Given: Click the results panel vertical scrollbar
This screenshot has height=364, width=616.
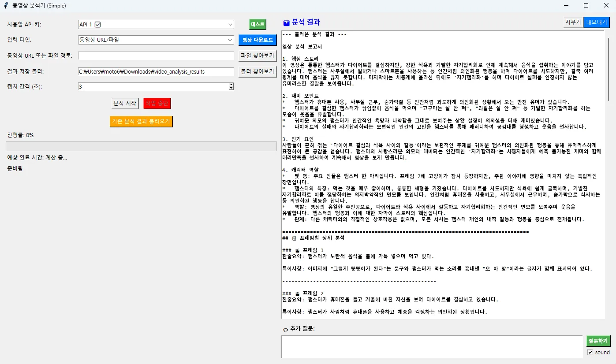Looking at the screenshot, I should [609, 71].
